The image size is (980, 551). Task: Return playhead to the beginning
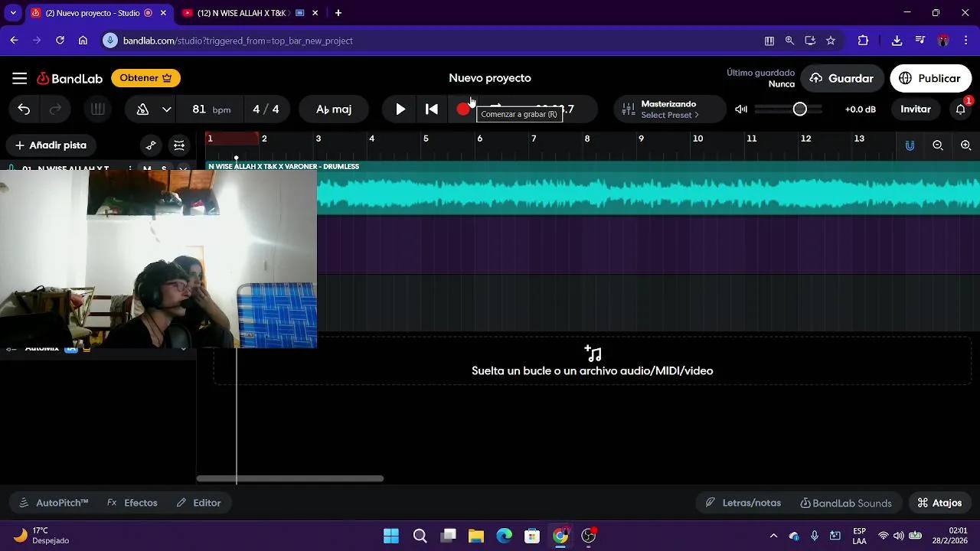[432, 109]
